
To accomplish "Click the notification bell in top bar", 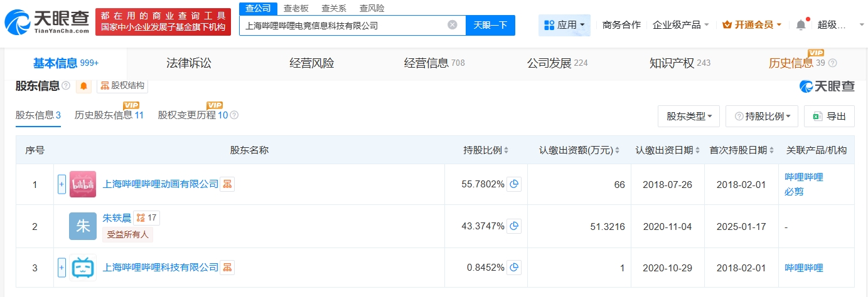I will pos(800,25).
